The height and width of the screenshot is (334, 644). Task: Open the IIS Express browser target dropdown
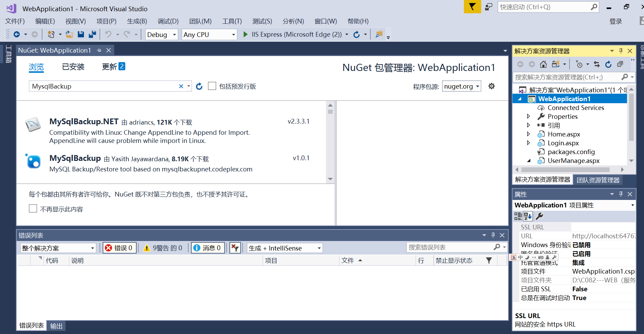[x=347, y=35]
